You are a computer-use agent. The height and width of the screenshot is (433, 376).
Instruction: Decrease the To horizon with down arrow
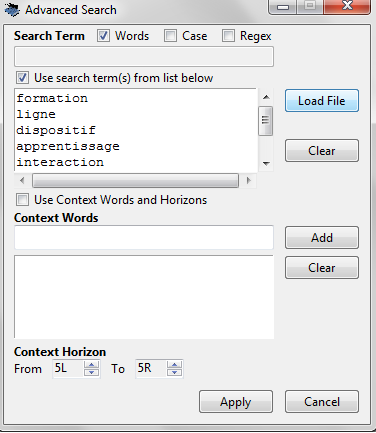pyautogui.click(x=174, y=372)
